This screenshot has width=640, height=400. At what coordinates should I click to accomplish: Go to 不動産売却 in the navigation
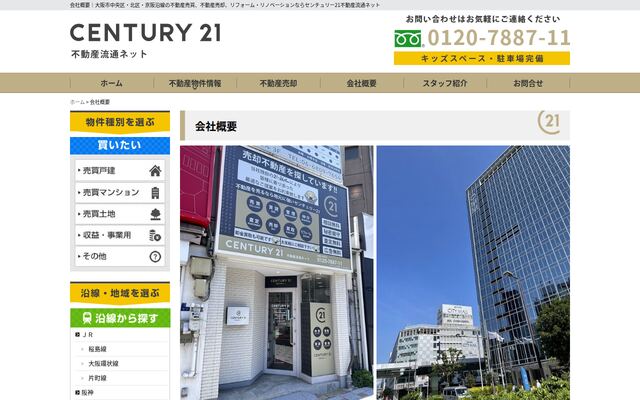(x=278, y=83)
